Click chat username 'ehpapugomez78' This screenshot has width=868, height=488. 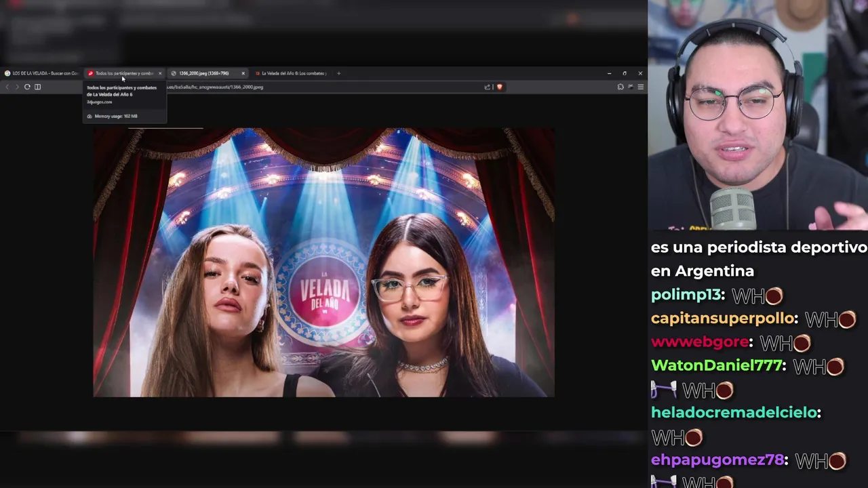coord(717,460)
